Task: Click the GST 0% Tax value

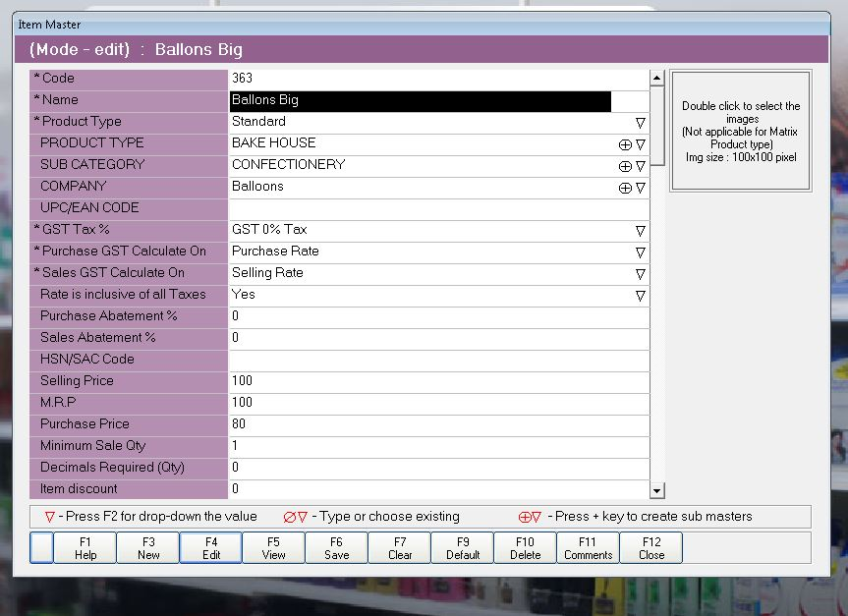Action: pyautogui.click(x=269, y=229)
